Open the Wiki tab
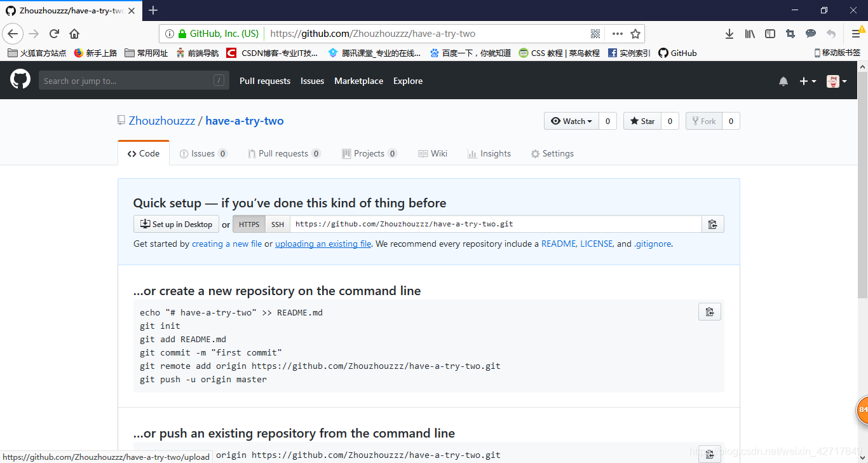The width and height of the screenshot is (868, 463). 433,153
